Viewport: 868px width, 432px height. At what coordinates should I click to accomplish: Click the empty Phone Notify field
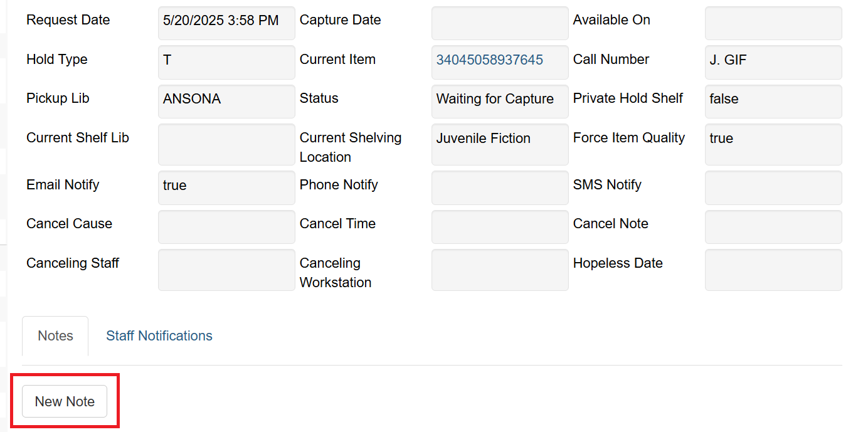coord(500,187)
